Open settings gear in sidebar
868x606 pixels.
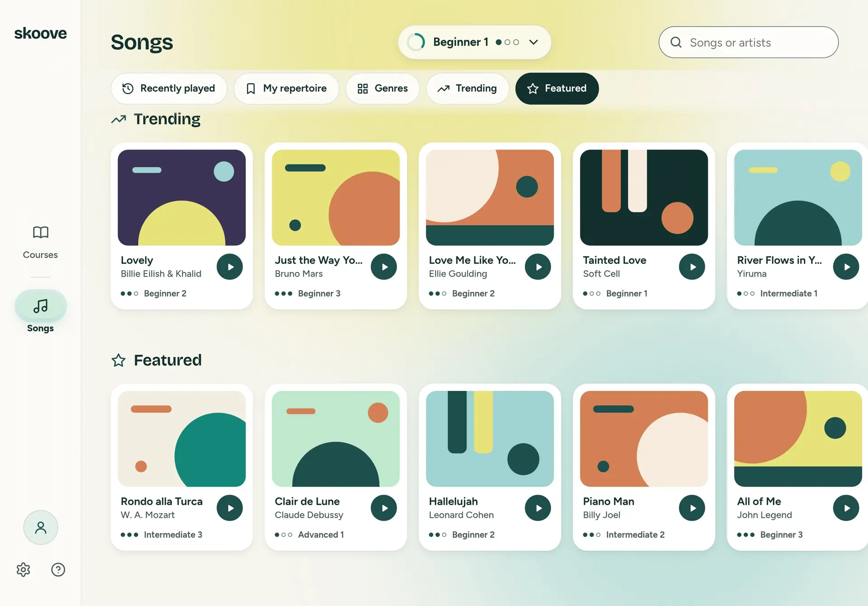tap(23, 569)
